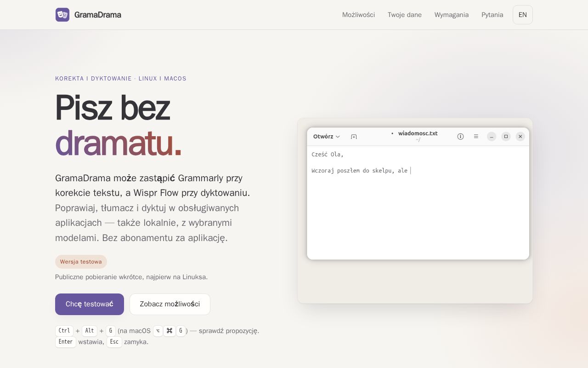The height and width of the screenshot is (368, 588).
Task: Click the 'KOREKTA I DYKTOWANIE · LINUX I MACOS' eyebrow text
Action: click(121, 79)
